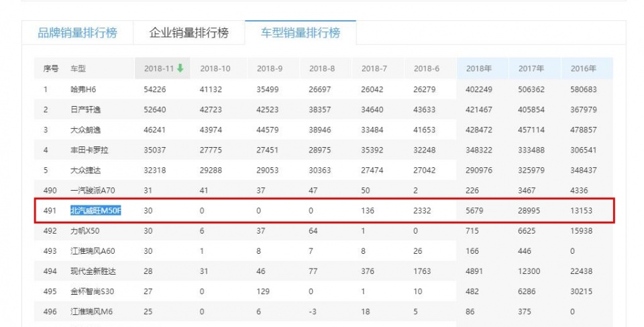644x327 pixels.
Task: Click row number 491
Action: (50, 211)
